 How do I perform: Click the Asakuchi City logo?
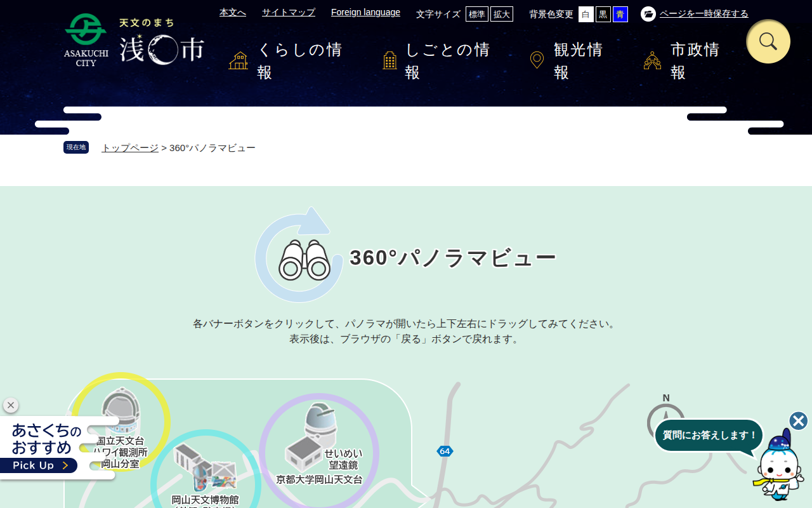[x=134, y=41]
